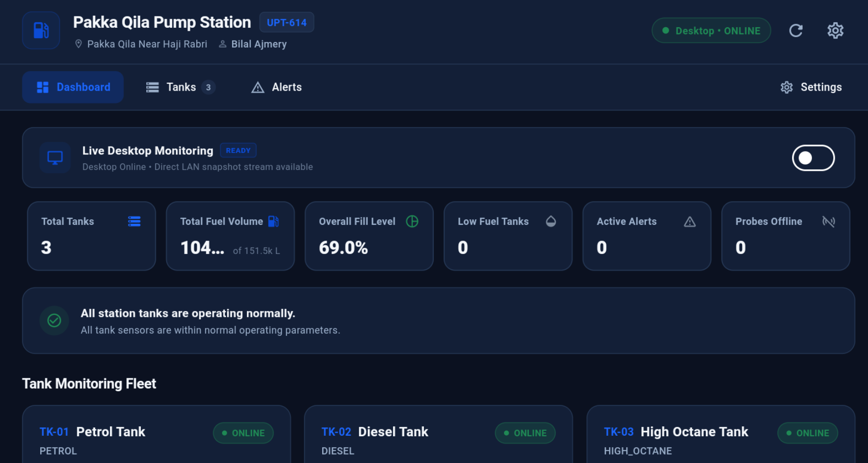This screenshot has width=868, height=463.
Task: Click the UPT-614 station ID badge
Action: tap(287, 22)
